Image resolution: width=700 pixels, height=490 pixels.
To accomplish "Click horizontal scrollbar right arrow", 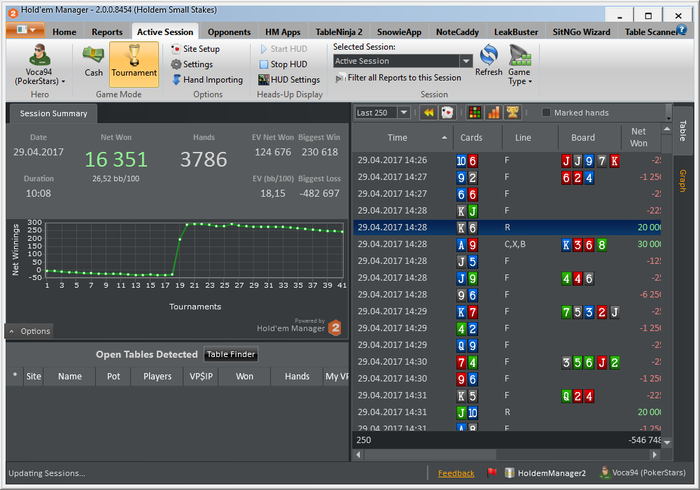I will tap(654, 455).
